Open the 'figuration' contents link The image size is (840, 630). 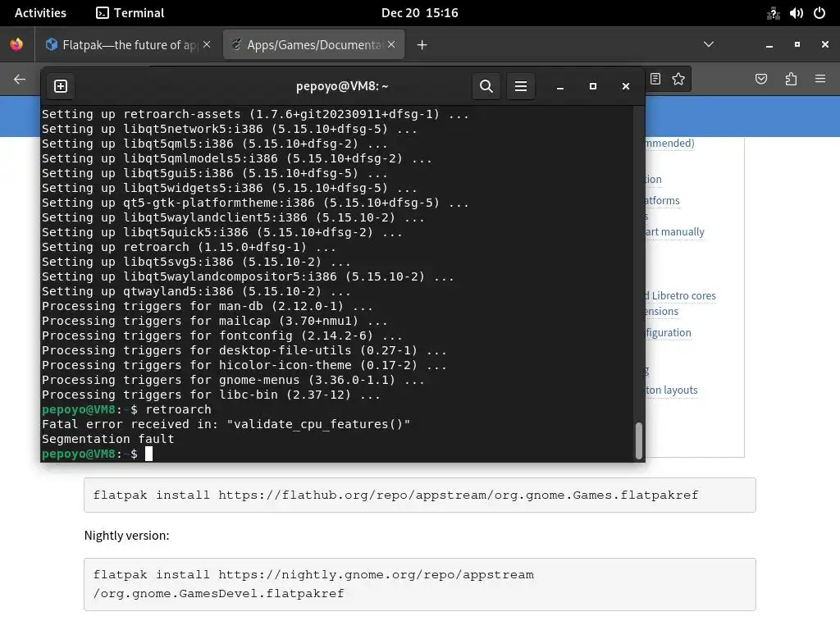point(669,333)
